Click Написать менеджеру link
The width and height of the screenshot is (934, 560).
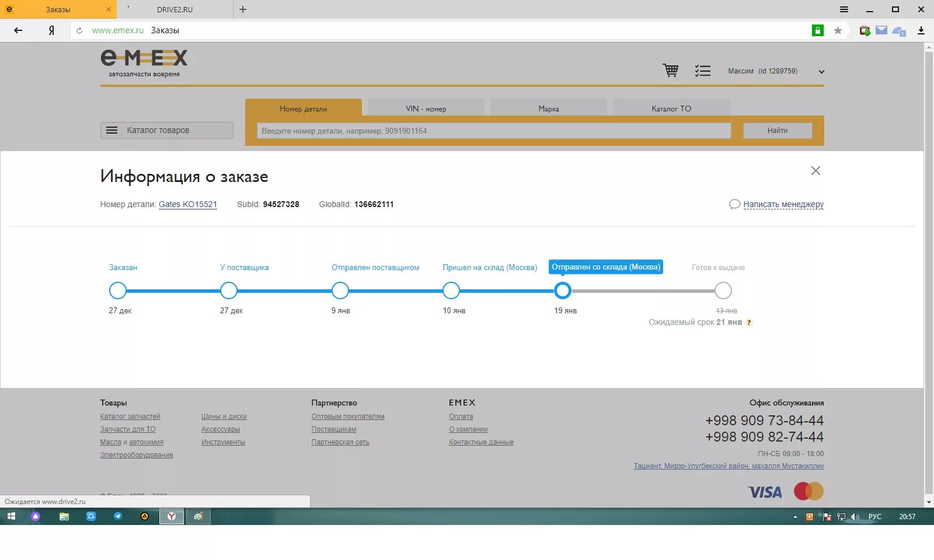click(783, 204)
